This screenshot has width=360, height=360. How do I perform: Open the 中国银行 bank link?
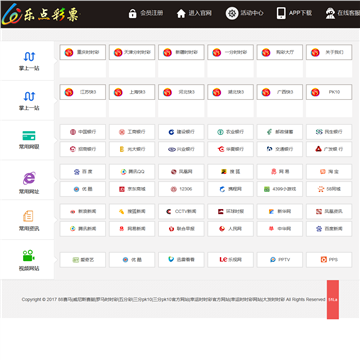click(83, 132)
